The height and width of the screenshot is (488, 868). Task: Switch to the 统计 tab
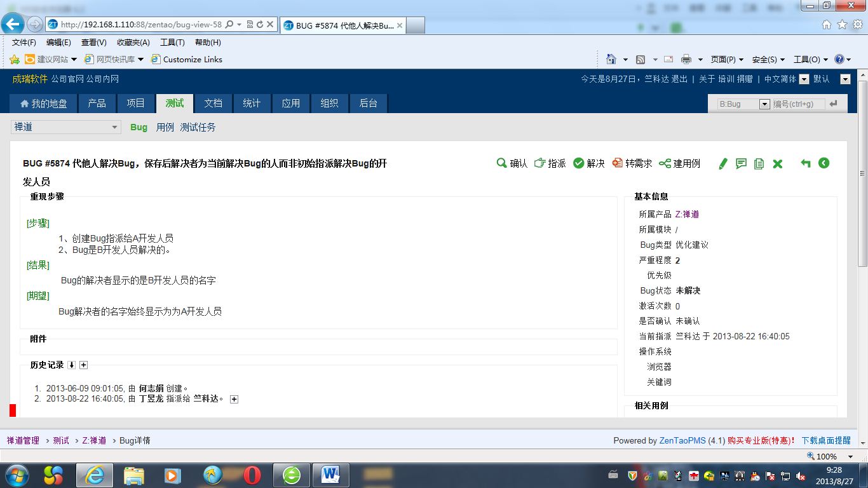252,104
